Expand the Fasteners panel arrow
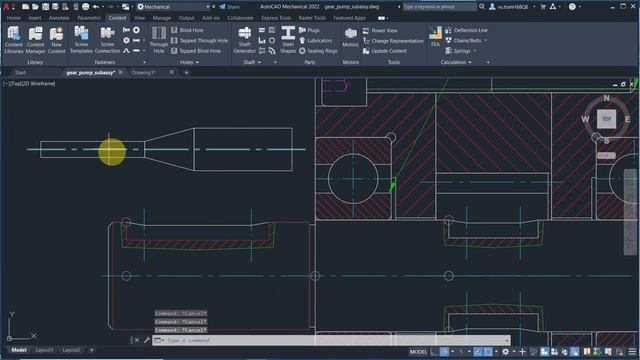This screenshot has width=640, height=360. pyautogui.click(x=144, y=62)
